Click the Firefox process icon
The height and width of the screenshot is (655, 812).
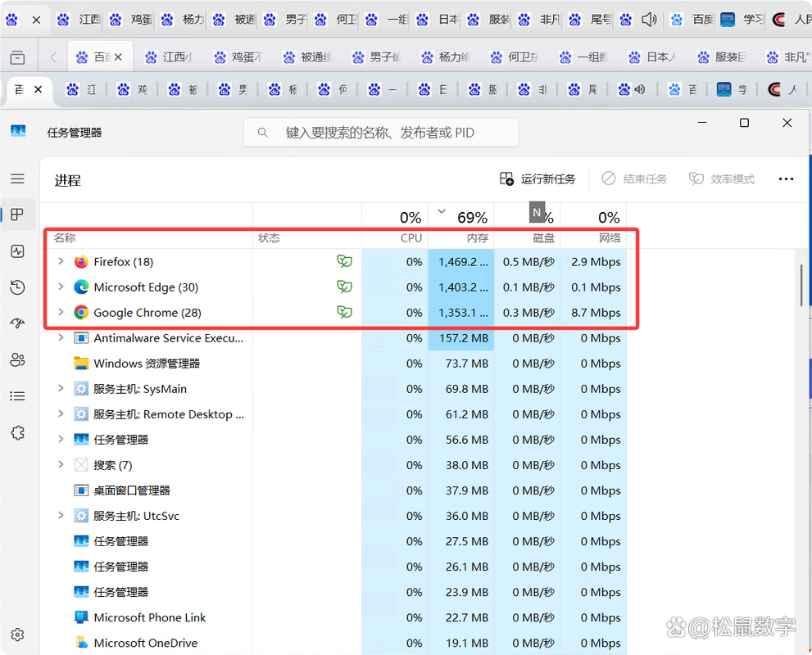[x=81, y=262]
